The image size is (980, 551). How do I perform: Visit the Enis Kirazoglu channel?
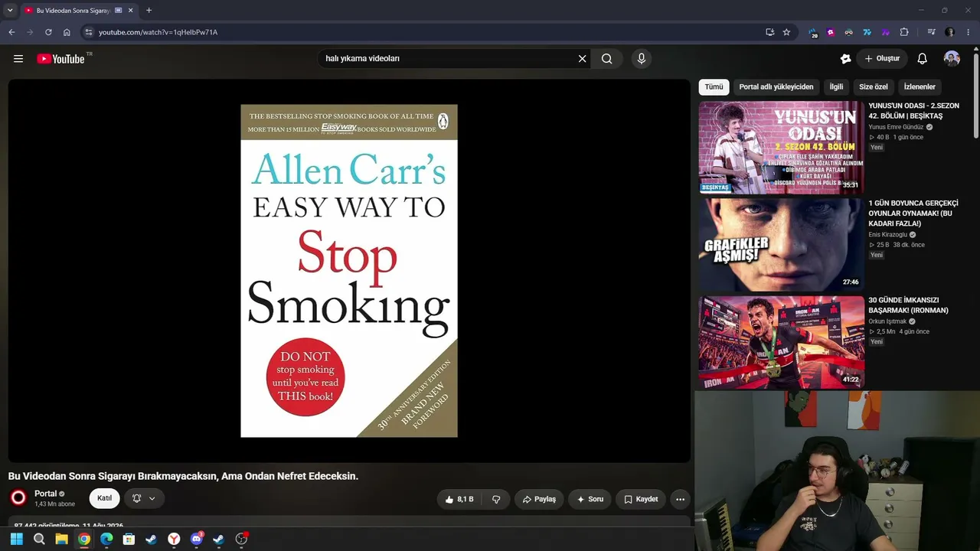[x=887, y=235]
